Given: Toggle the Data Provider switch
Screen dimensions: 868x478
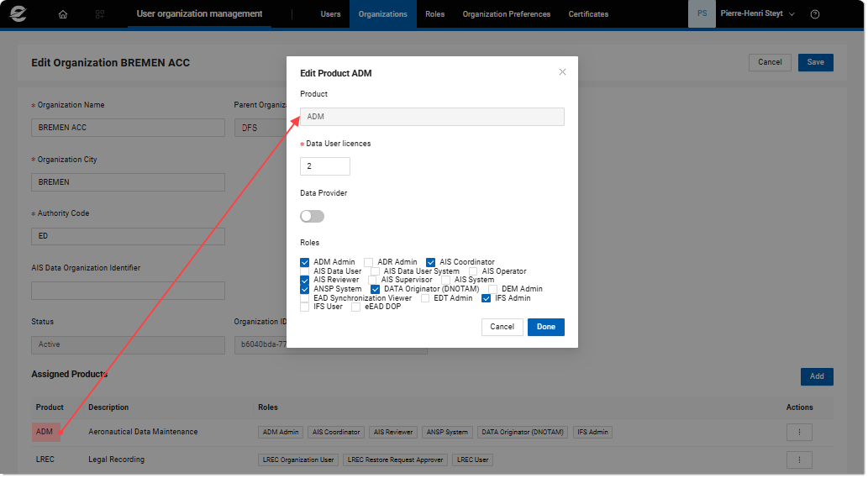Looking at the screenshot, I should point(312,217).
